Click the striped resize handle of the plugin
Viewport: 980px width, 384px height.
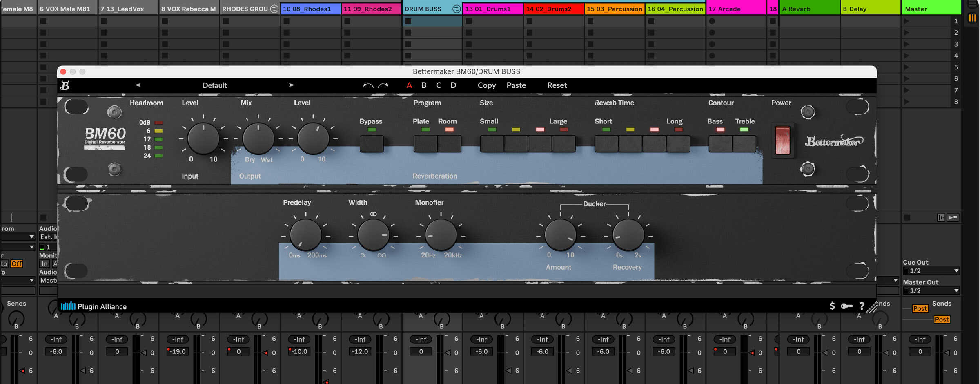tap(871, 307)
